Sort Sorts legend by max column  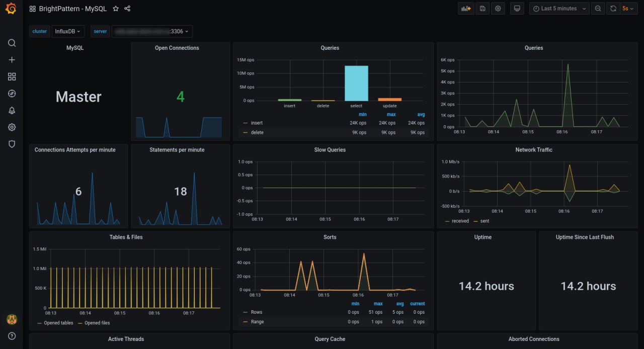point(378,304)
